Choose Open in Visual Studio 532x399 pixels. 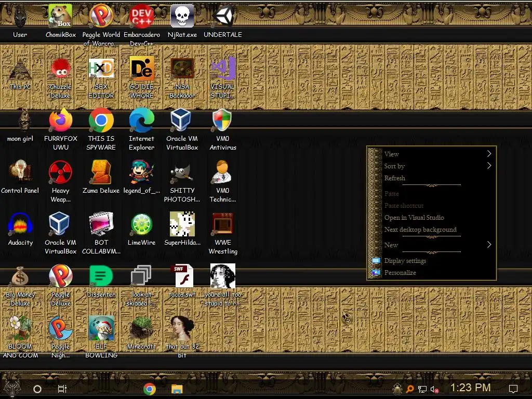[x=432, y=218]
